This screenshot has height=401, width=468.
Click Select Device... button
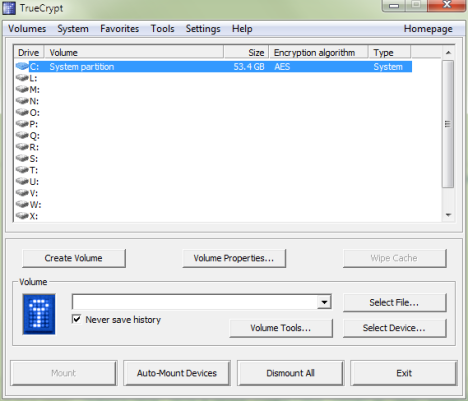click(394, 328)
